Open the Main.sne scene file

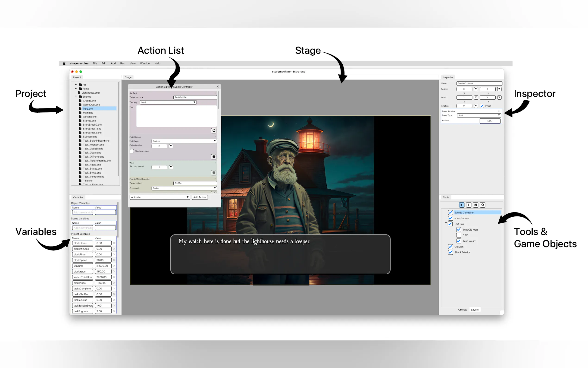tap(88, 113)
